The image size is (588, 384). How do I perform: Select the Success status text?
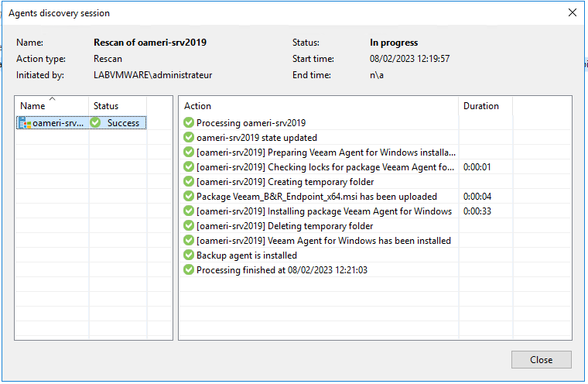[x=123, y=123]
